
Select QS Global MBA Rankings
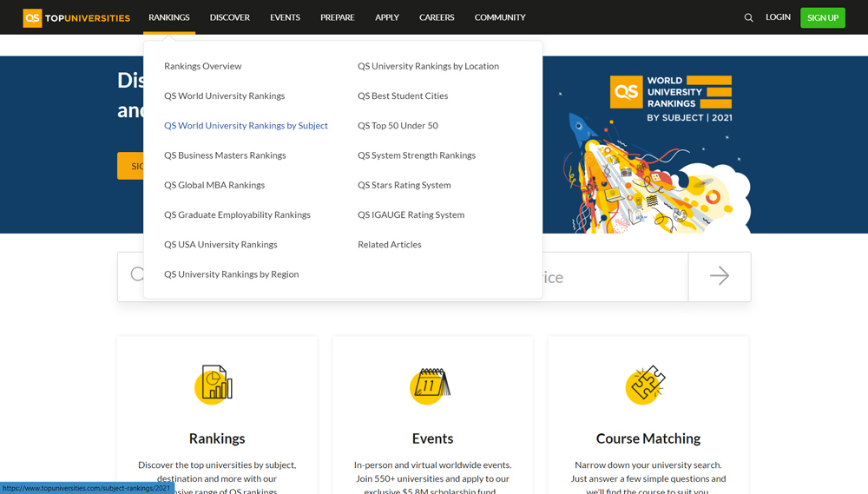pyautogui.click(x=214, y=185)
